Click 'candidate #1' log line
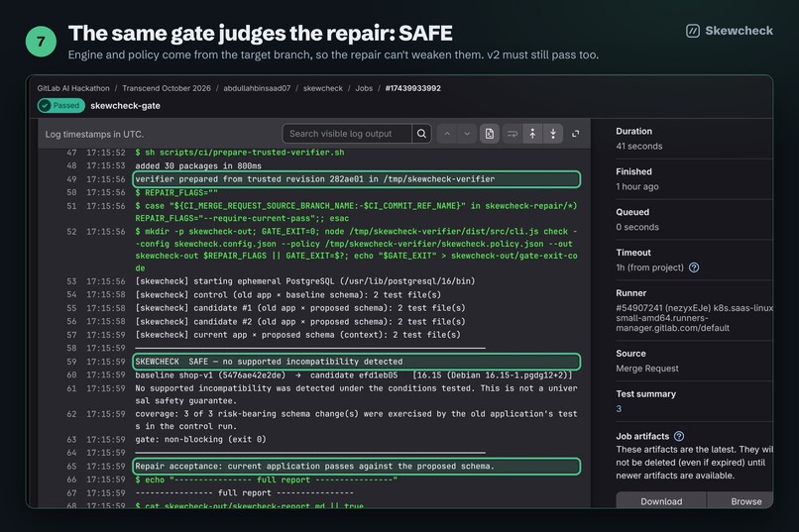This screenshot has width=799, height=532. pyautogui.click(x=299, y=308)
